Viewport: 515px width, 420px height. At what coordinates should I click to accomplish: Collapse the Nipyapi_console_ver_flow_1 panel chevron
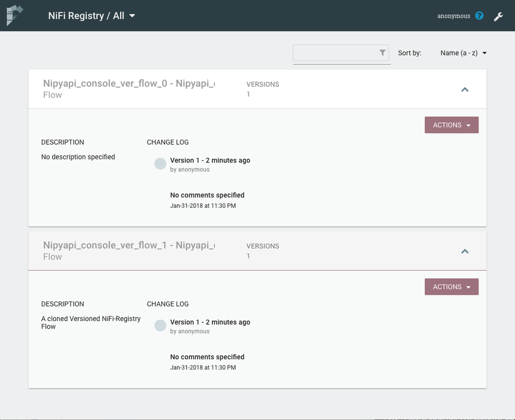click(x=464, y=251)
